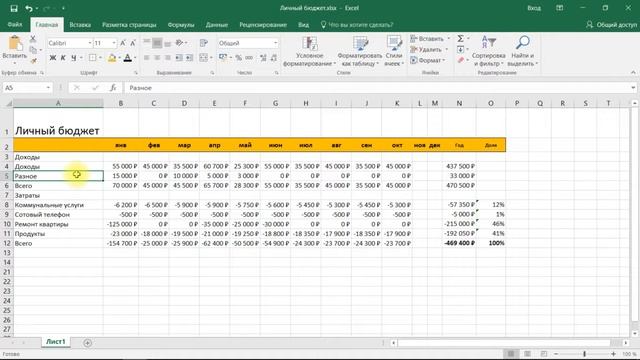640x360 pixels.
Task: Open Сортировка и фильтр menu
Action: 489,51
